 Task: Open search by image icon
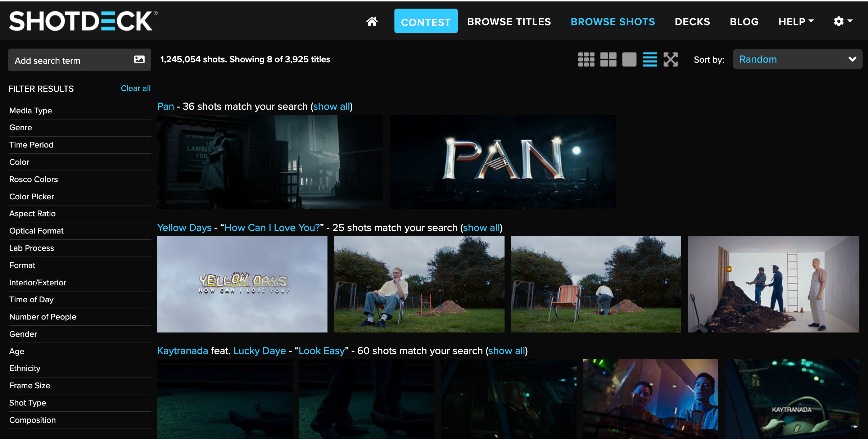tap(140, 59)
